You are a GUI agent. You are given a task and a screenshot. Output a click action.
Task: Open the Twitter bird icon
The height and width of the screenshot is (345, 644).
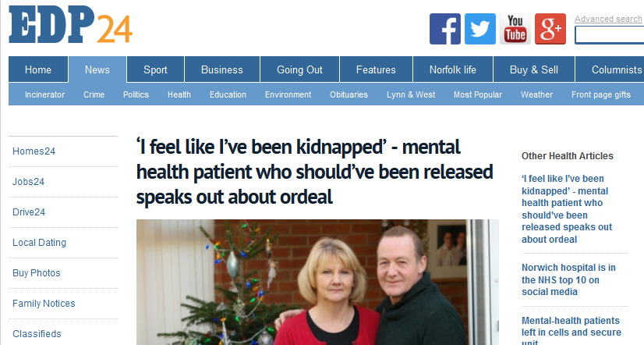(480, 29)
